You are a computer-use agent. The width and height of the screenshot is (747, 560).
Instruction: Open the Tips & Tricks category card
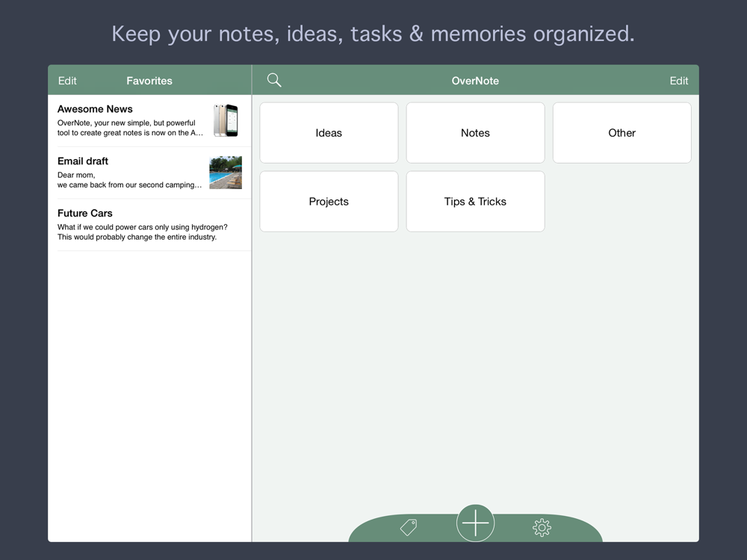click(475, 202)
